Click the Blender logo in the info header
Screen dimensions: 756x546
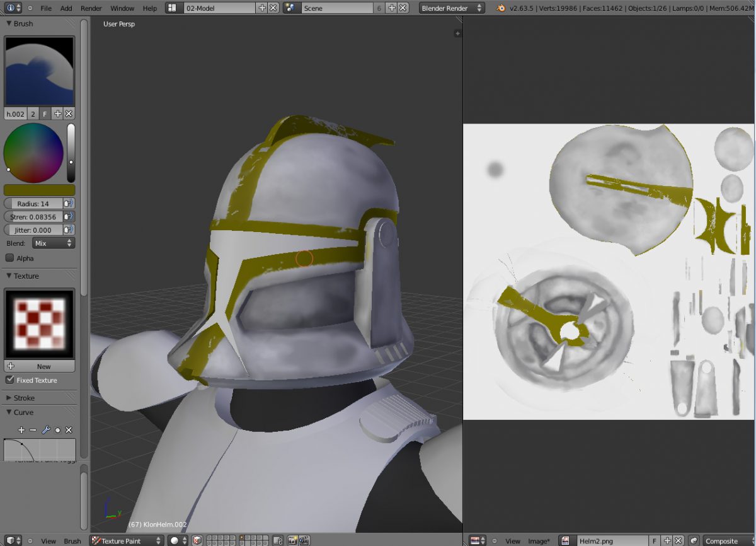pos(501,8)
